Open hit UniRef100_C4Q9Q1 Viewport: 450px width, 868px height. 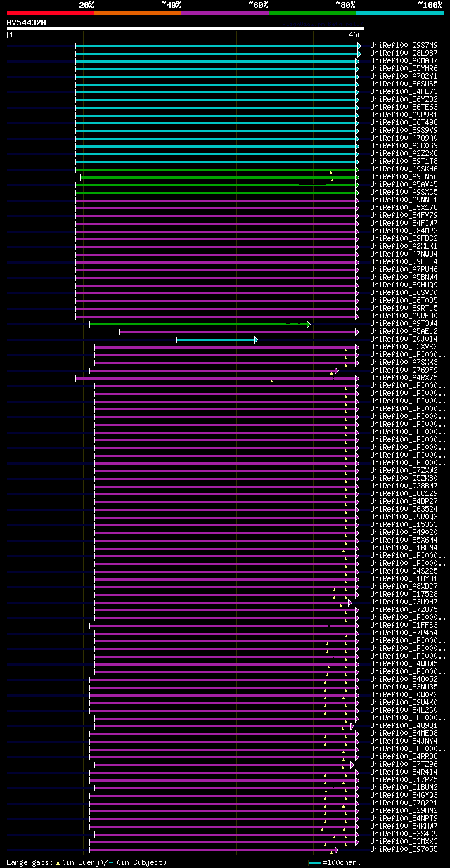pos(404,725)
